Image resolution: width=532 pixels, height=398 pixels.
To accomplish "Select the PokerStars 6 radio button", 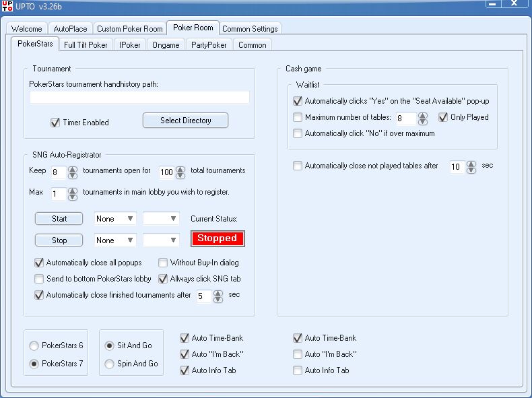I will 34,345.
